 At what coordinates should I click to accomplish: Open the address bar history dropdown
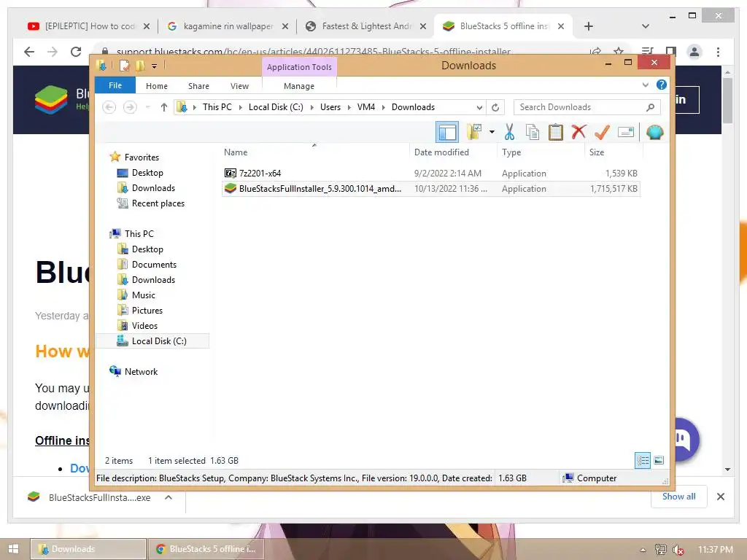[x=479, y=108]
